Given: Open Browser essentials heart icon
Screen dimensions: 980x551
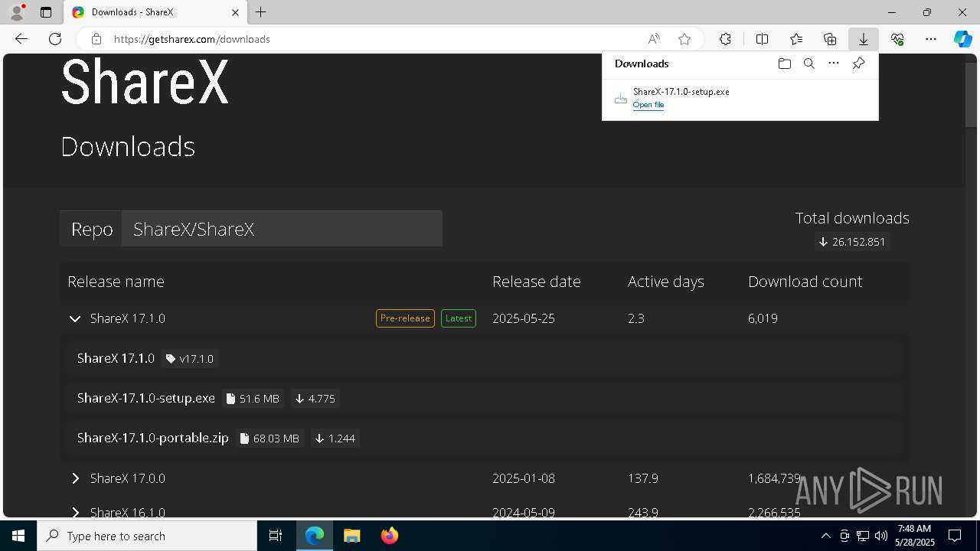Looking at the screenshot, I should tap(897, 39).
